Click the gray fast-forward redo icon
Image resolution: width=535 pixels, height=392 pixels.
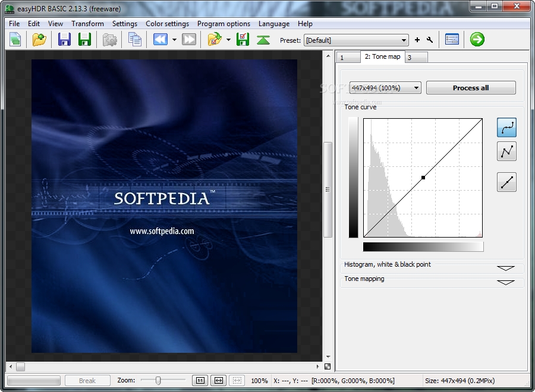(188, 40)
